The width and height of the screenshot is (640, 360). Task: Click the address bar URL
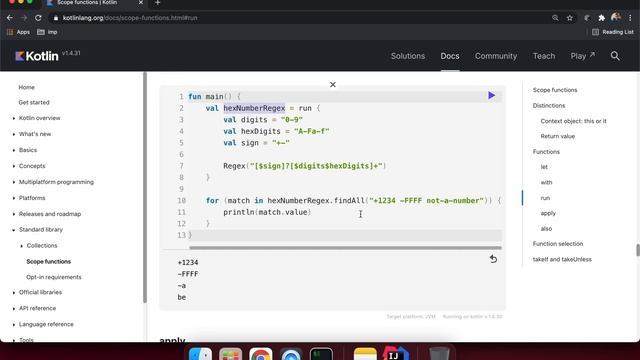[x=130, y=18]
